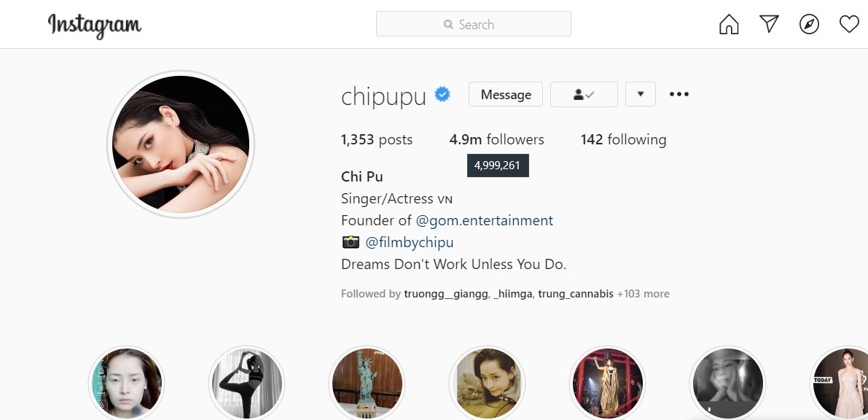Image resolution: width=868 pixels, height=420 pixels.
Task: Open the activity heart icon
Action: pyautogui.click(x=849, y=24)
